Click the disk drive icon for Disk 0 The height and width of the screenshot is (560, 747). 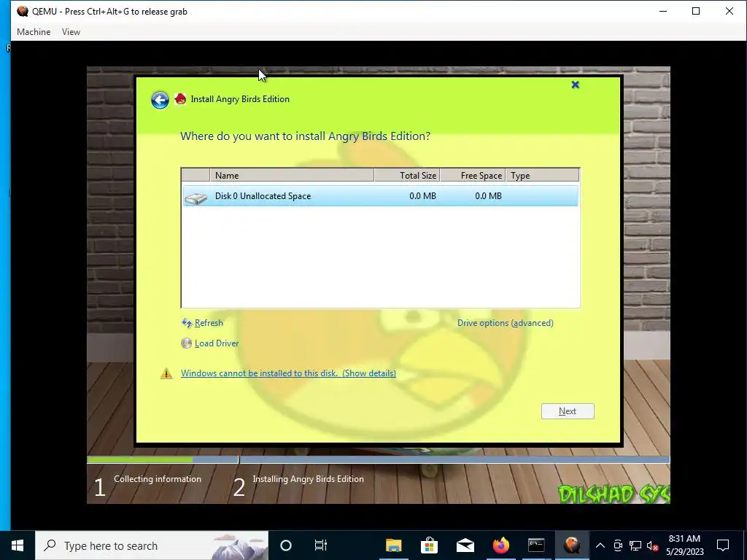(x=196, y=197)
